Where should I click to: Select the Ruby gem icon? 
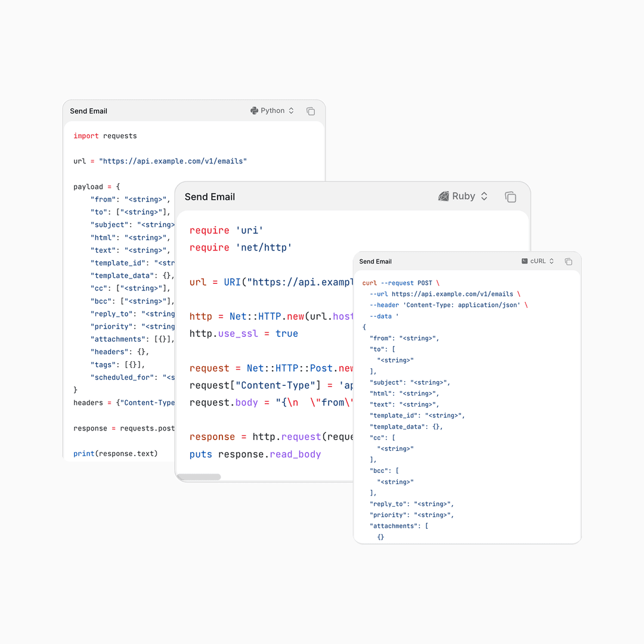point(444,196)
